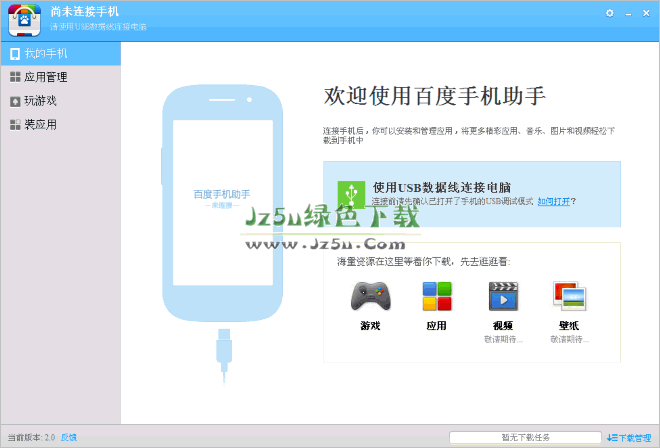The width and height of the screenshot is (660, 448).
Task: Click the Baidu Mobile Assistant logo icon
Action: point(24,20)
